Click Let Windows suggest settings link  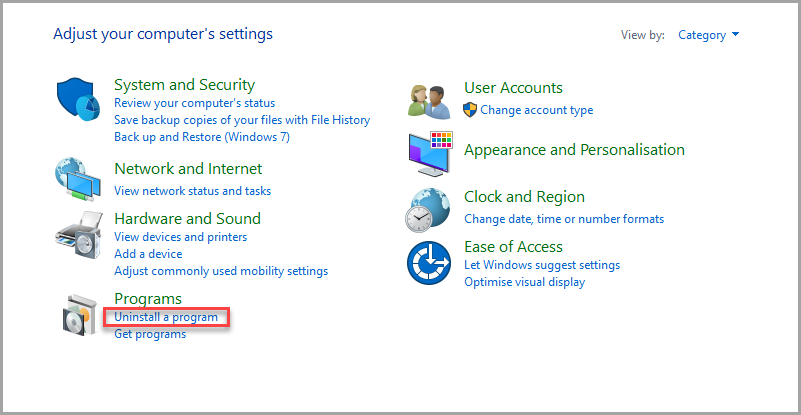(541, 265)
